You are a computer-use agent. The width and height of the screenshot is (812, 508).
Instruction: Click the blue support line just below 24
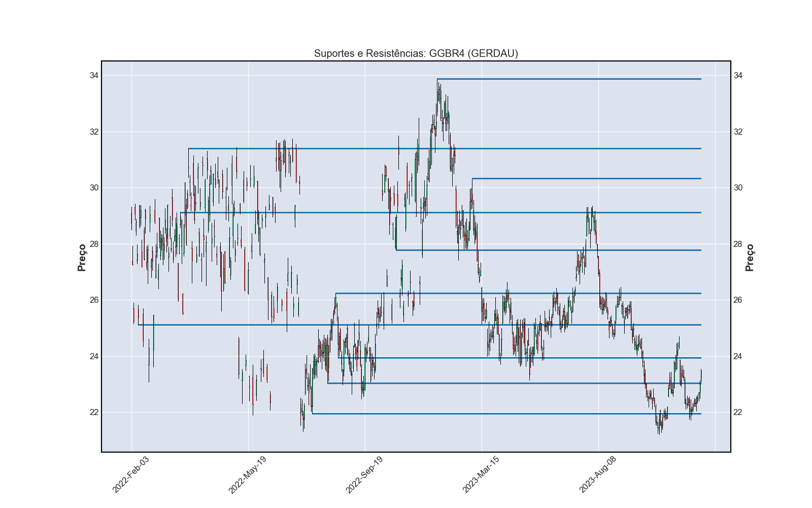[520, 358]
